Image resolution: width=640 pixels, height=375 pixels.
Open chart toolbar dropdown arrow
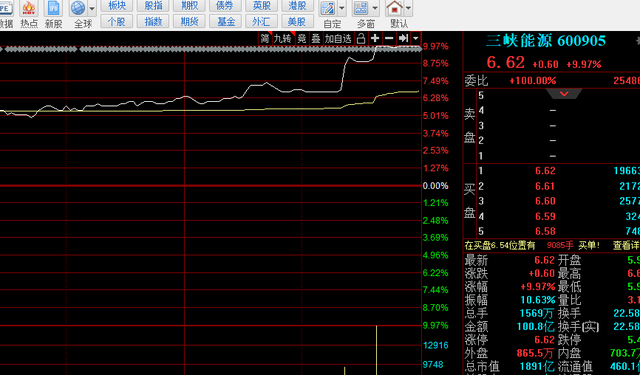click(416, 38)
